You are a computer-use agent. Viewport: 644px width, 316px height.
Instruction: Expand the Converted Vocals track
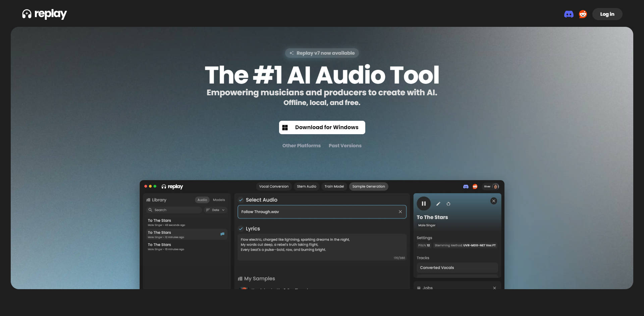coord(457,268)
